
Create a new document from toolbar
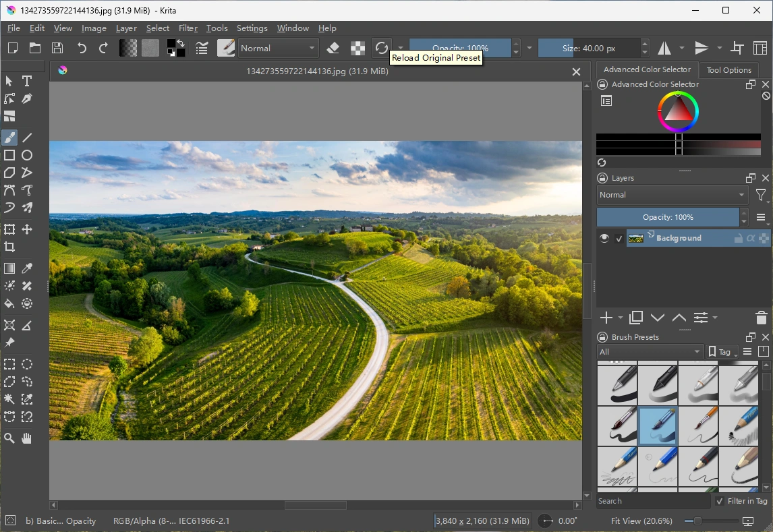[x=13, y=48]
